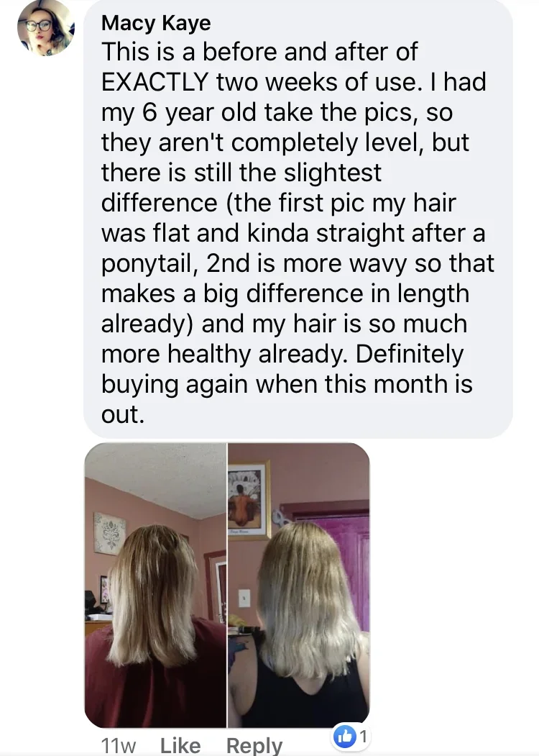The width and height of the screenshot is (539, 756).
Task: View the reaction count of 1
Action: click(364, 737)
